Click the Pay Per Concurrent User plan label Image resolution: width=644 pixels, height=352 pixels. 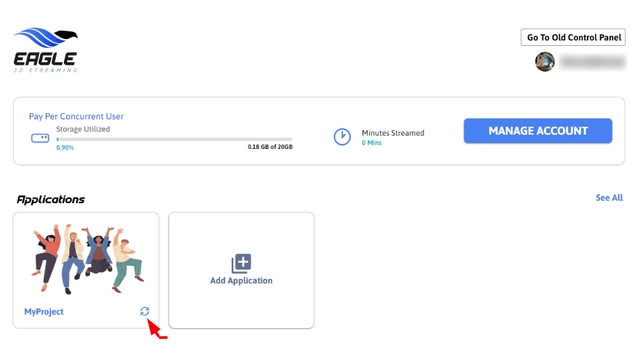[76, 116]
